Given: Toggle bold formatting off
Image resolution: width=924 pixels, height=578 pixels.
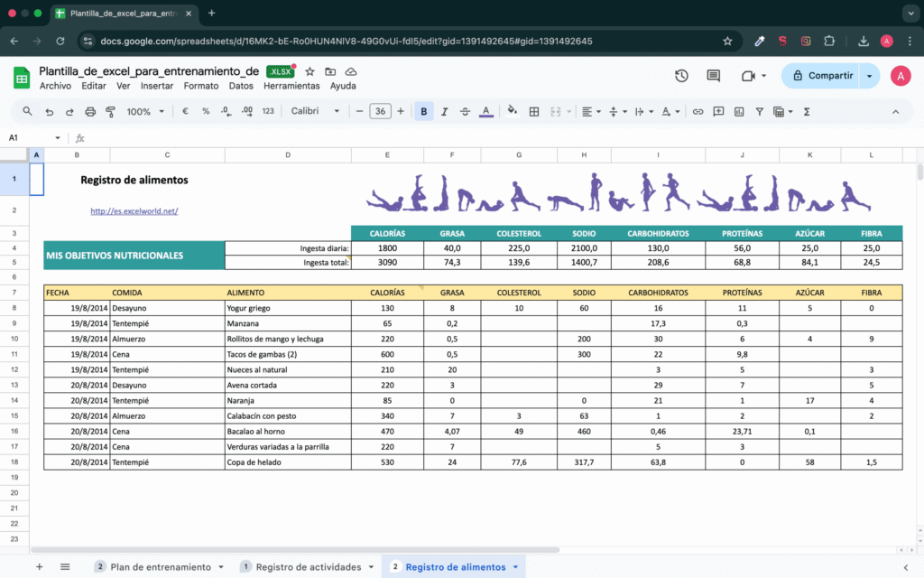Looking at the screenshot, I should [423, 111].
